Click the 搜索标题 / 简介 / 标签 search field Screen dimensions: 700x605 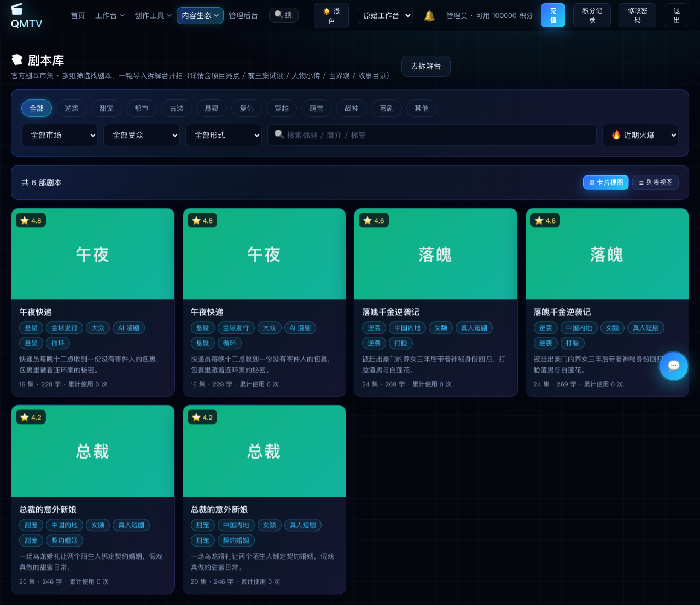pyautogui.click(x=432, y=135)
